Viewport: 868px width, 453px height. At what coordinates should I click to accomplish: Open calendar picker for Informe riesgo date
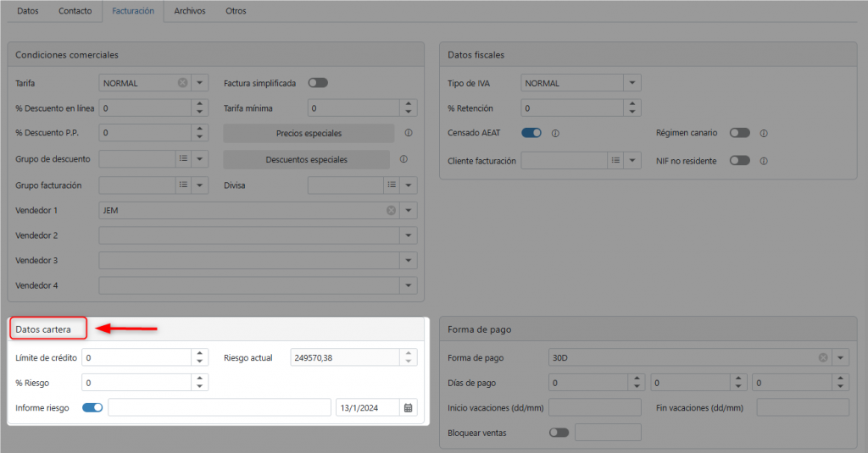pos(409,408)
